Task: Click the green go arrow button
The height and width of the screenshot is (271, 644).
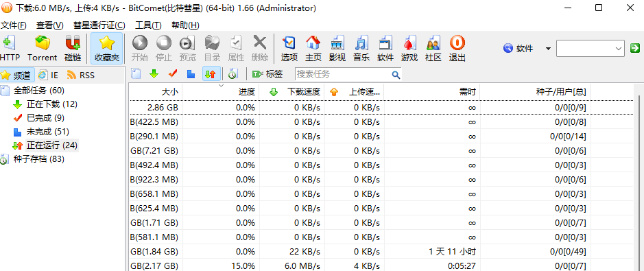Action: pyautogui.click(x=635, y=49)
